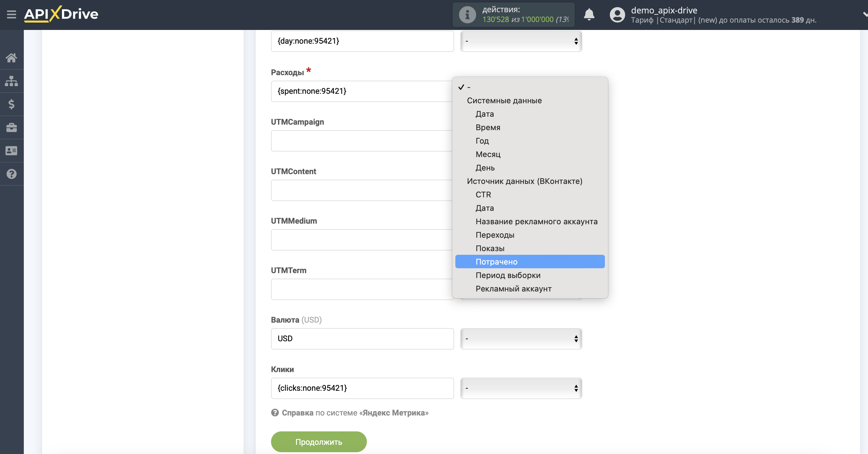Viewport: 868px width, 454px height.
Task: Open the connections sitemap sidebar icon
Action: 12,81
